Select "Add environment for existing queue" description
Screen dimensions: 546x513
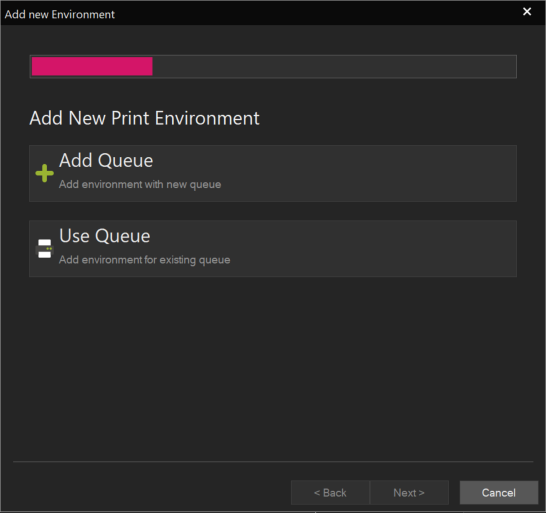(145, 260)
